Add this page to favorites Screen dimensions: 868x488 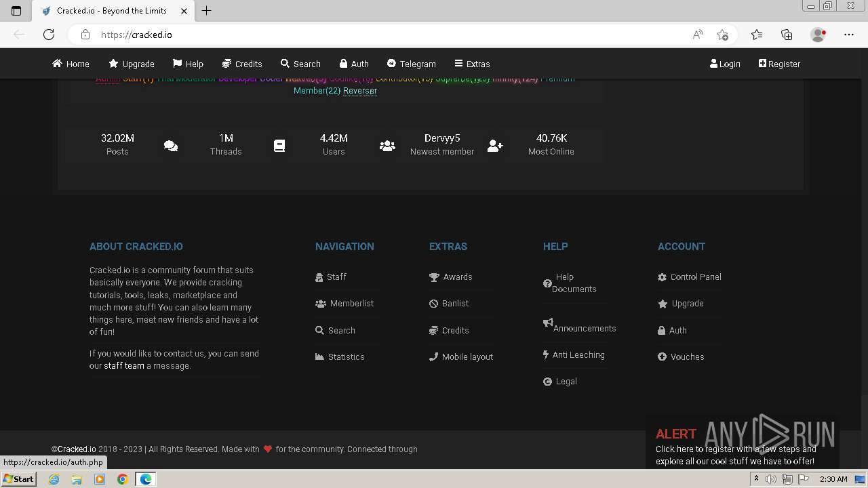pos(722,35)
